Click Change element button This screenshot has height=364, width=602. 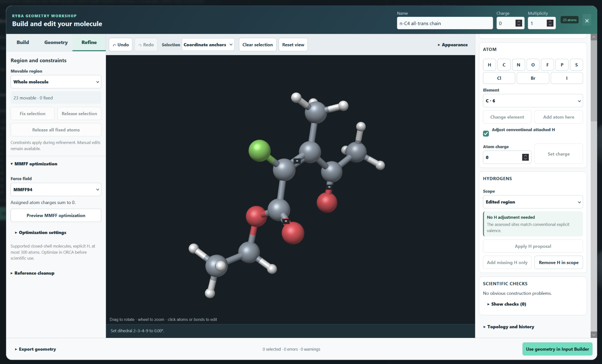[x=507, y=117]
